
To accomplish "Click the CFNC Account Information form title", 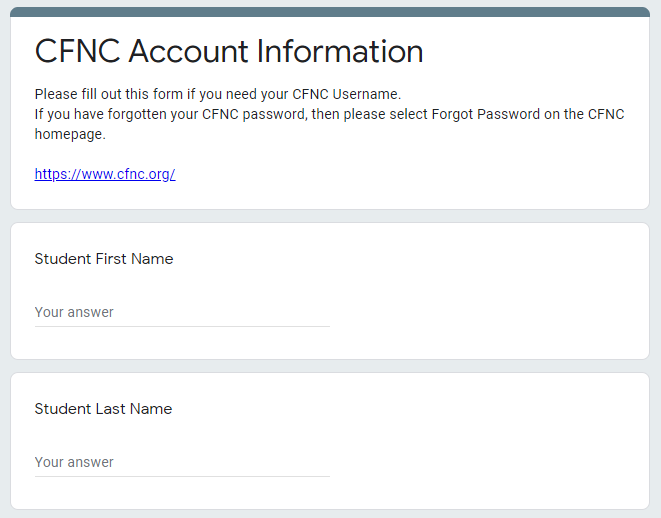I will click(x=229, y=51).
